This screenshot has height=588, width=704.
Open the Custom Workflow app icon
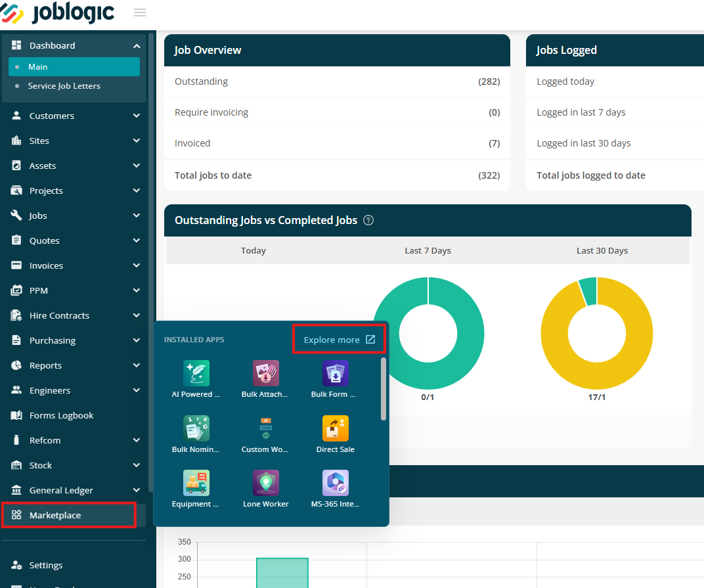coord(266,428)
